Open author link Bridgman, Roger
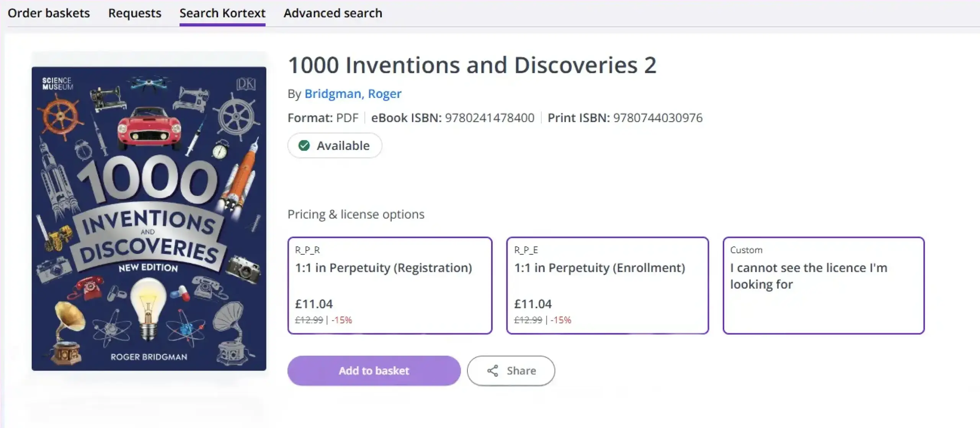Screen dimensions: 980x428 point(353,94)
